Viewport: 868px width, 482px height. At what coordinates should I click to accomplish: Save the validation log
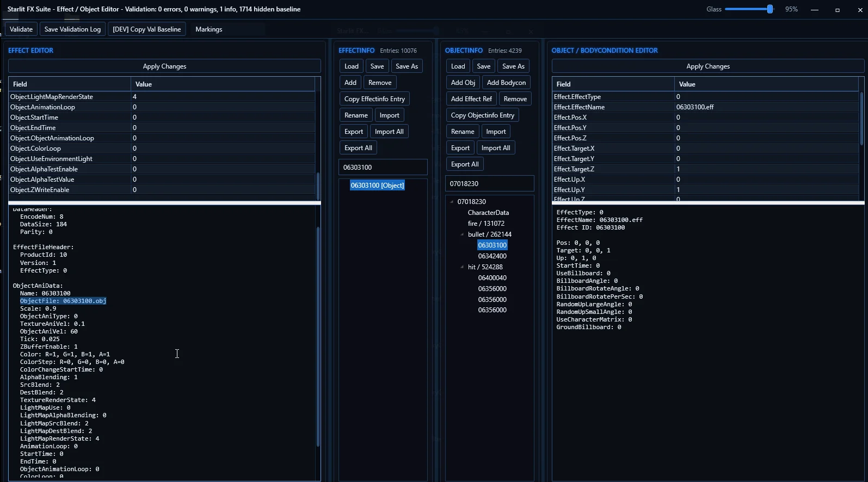click(72, 29)
